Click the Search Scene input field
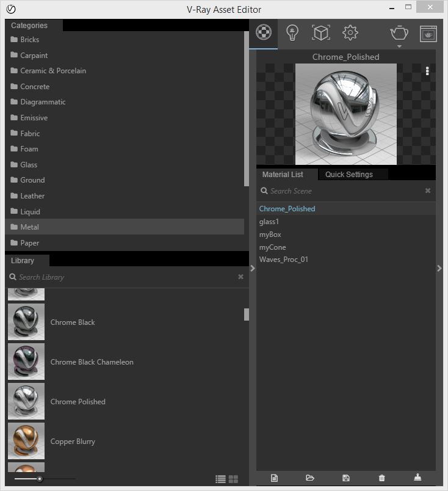 coord(346,191)
